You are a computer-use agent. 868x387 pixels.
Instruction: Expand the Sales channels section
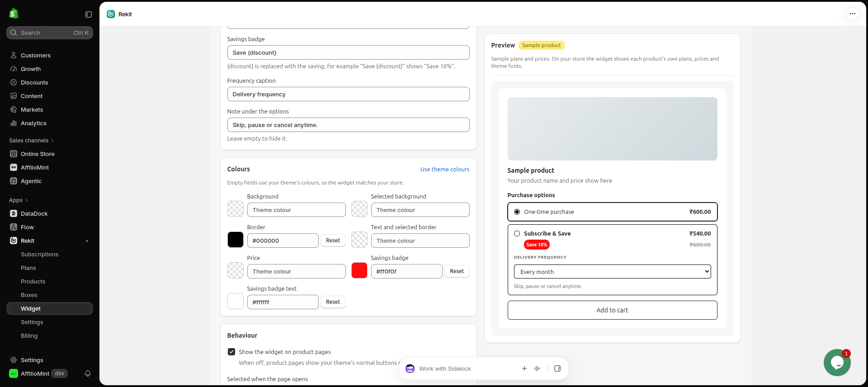pos(31,141)
